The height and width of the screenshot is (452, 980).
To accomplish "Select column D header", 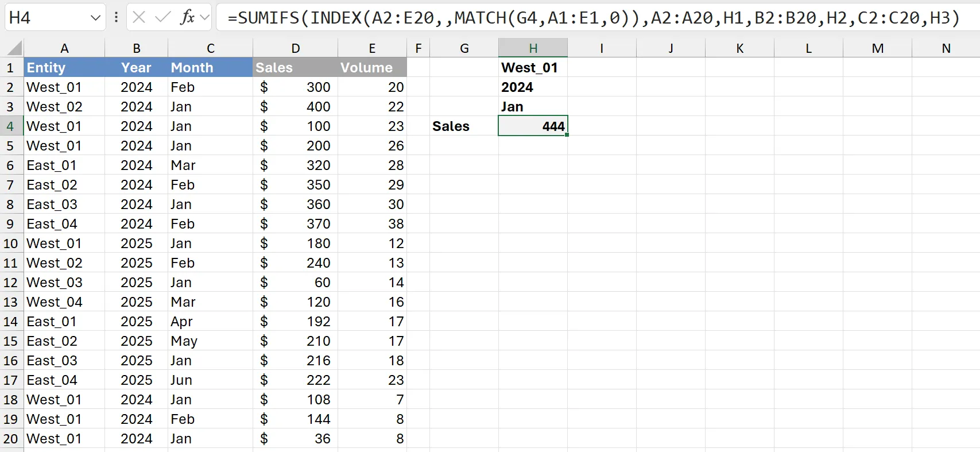I will pyautogui.click(x=295, y=49).
